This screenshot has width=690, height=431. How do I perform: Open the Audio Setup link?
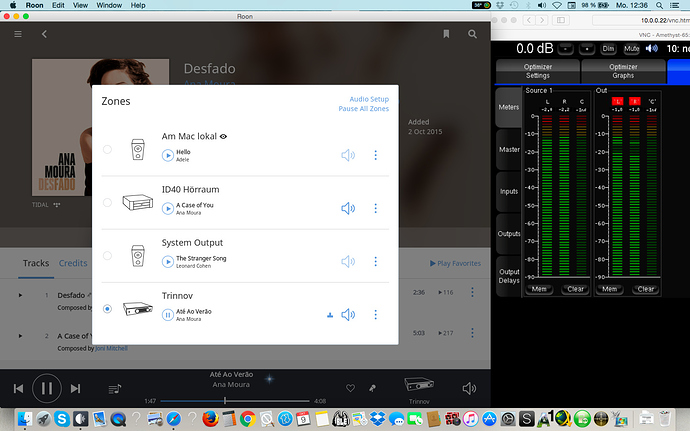pyautogui.click(x=369, y=99)
